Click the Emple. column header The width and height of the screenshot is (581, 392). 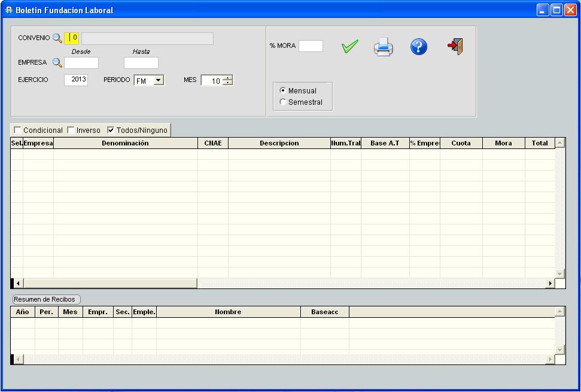pyautogui.click(x=144, y=312)
